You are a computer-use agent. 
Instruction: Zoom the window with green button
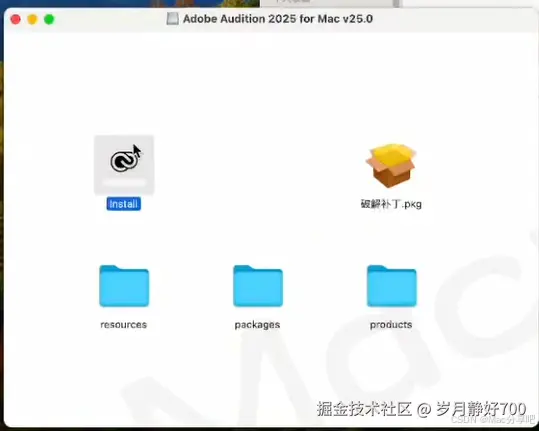pyautogui.click(x=49, y=19)
